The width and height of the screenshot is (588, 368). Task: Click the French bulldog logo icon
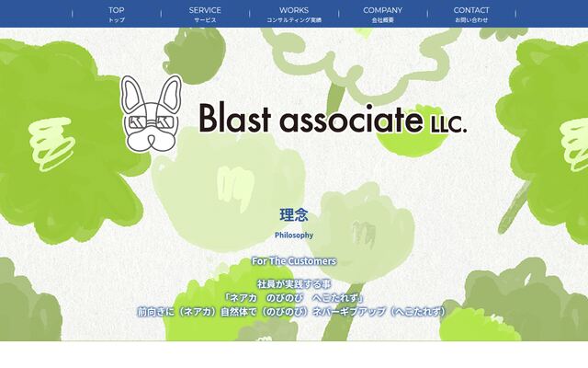pyautogui.click(x=151, y=113)
